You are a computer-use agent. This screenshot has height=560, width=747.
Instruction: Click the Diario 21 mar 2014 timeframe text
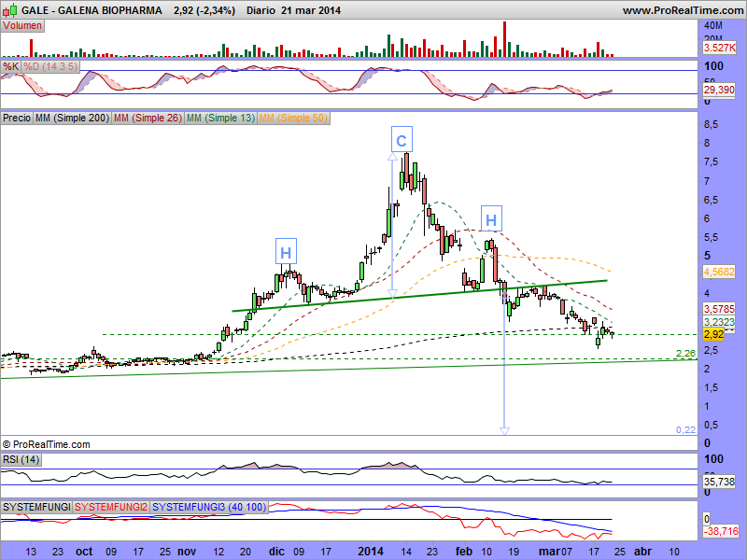tap(293, 10)
